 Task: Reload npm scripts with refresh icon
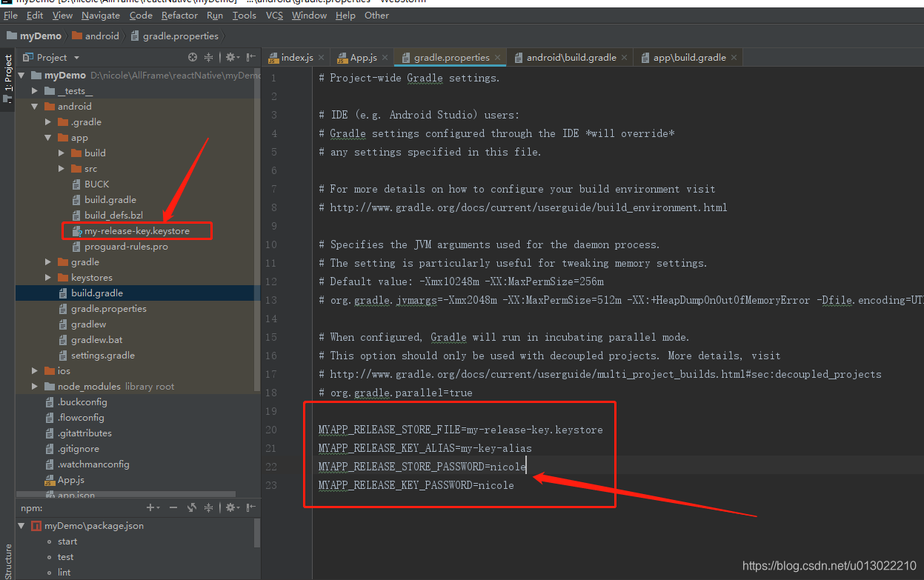pos(192,507)
